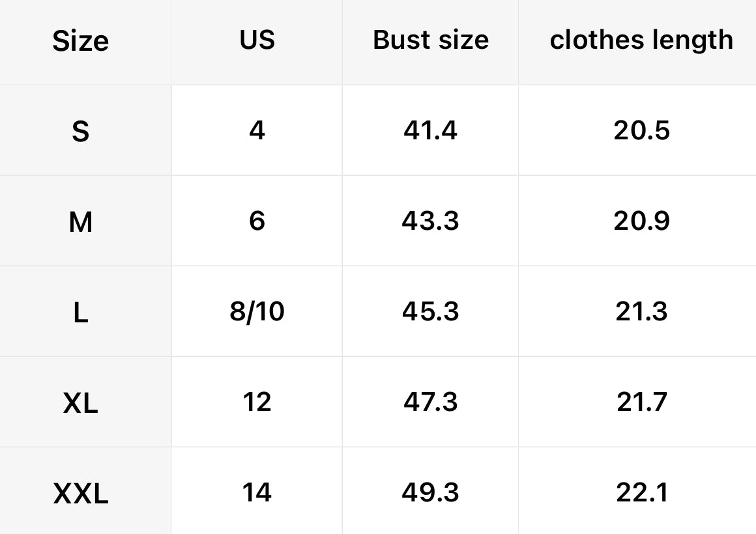Click the Bust size column header
756x534 pixels.
pos(431,40)
